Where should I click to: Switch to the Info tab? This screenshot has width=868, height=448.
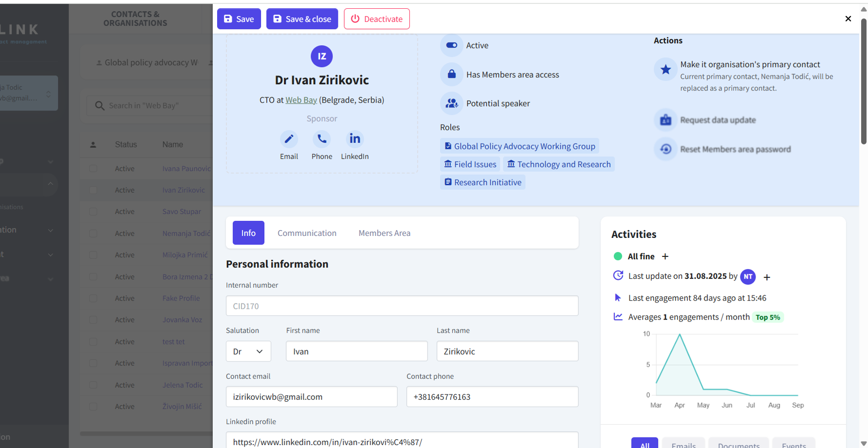point(248,233)
